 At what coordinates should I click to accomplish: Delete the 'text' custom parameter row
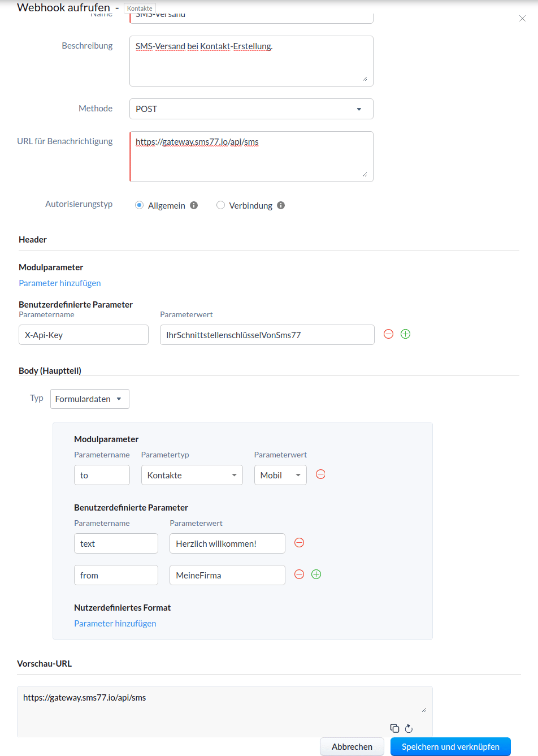click(300, 543)
